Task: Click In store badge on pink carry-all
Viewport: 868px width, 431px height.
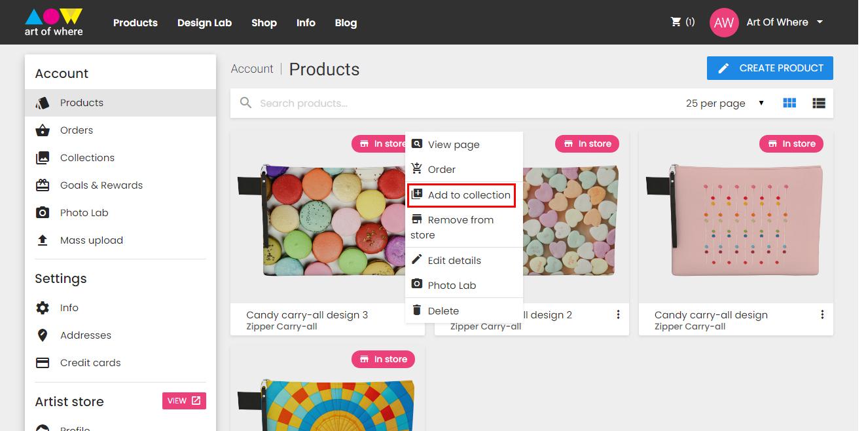Action: [x=791, y=143]
